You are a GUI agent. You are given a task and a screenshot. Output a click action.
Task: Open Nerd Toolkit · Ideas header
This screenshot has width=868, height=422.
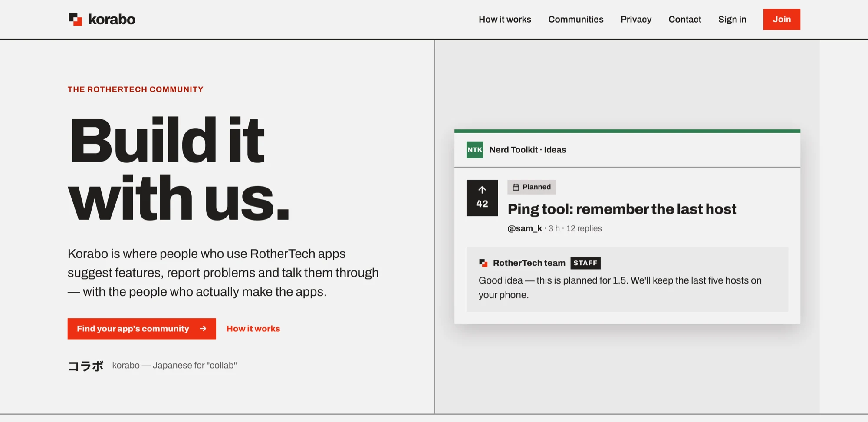click(528, 150)
